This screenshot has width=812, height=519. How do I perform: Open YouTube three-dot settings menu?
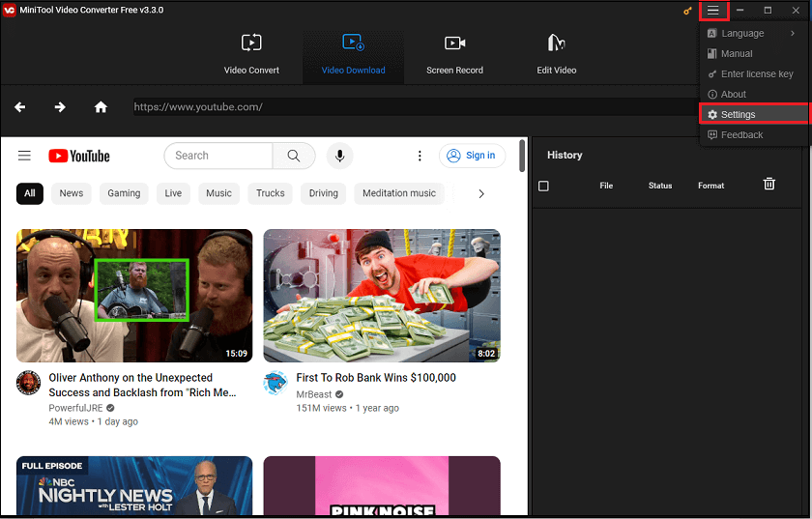click(x=420, y=156)
